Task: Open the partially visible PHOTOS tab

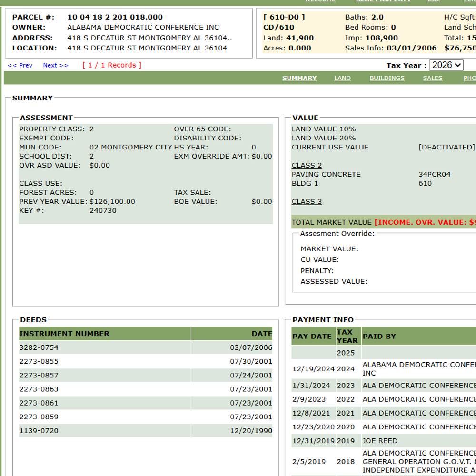Action: (470, 78)
